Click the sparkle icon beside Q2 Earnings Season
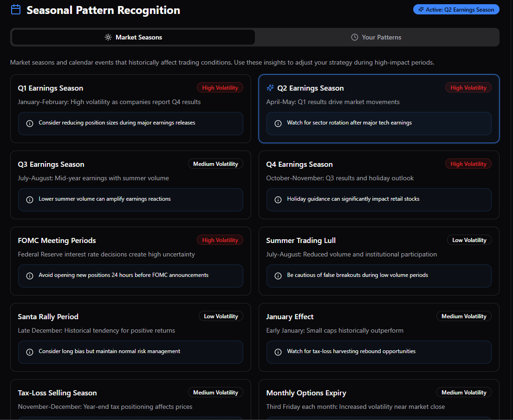Screen dimensions: 513x420 point(270,88)
